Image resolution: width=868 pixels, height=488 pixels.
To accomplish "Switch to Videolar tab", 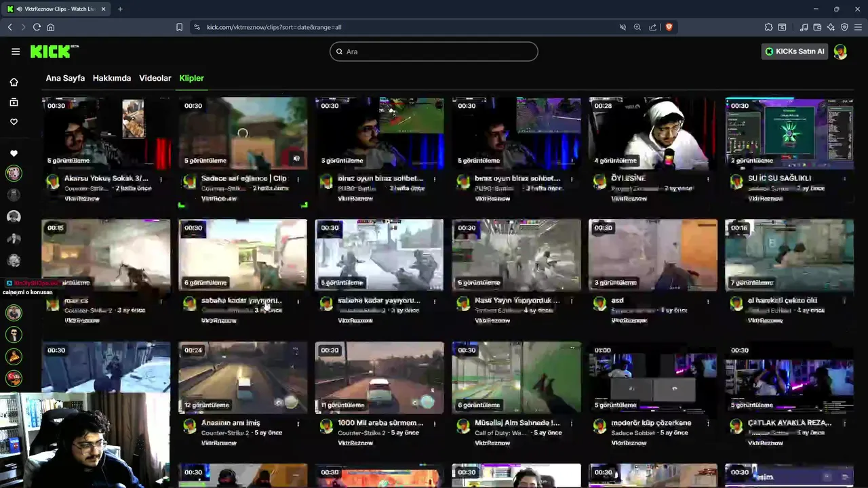I will click(155, 78).
